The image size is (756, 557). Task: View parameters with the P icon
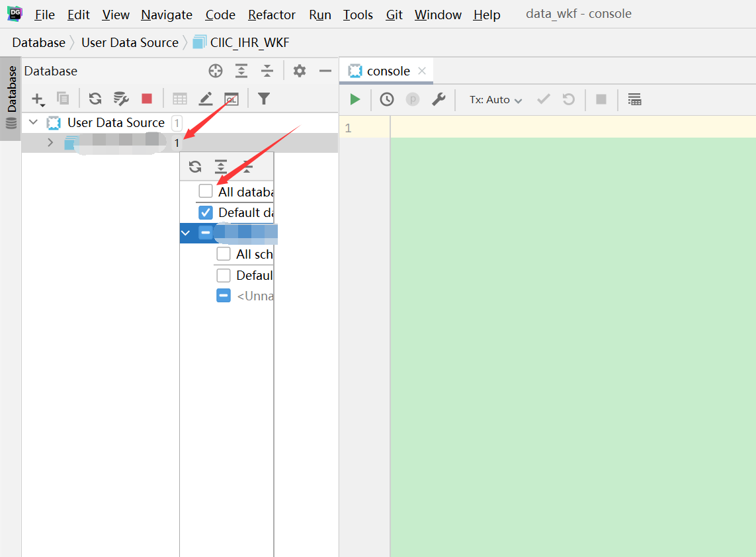point(413,99)
